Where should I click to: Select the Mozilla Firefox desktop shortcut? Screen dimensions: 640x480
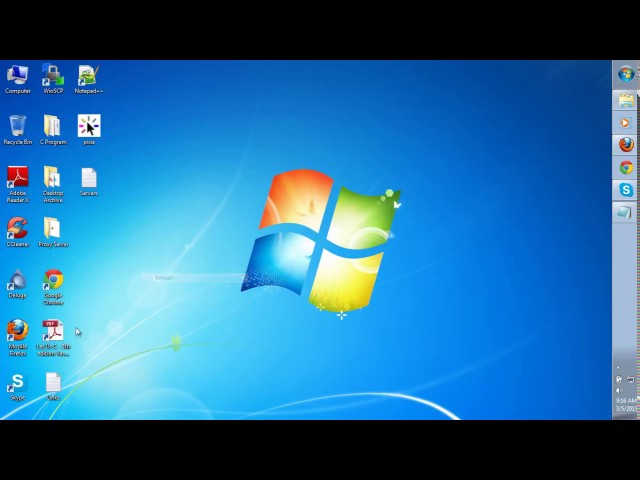(x=18, y=338)
